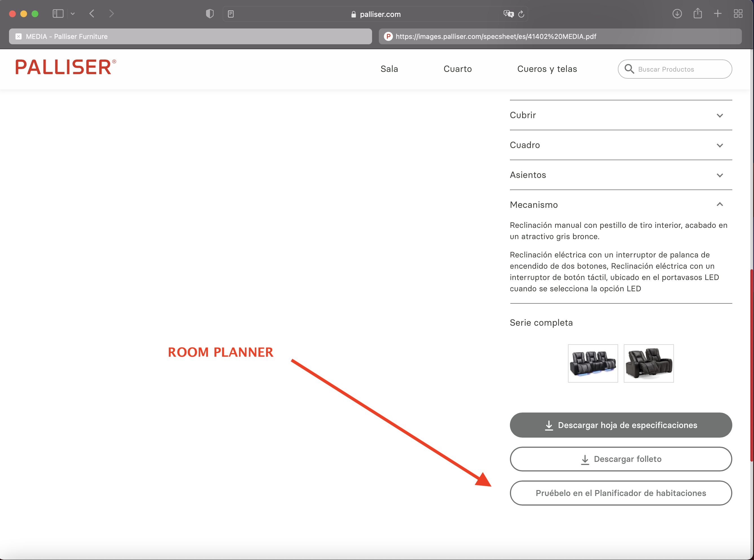Reload the current page
The image size is (754, 560).
pos(521,14)
